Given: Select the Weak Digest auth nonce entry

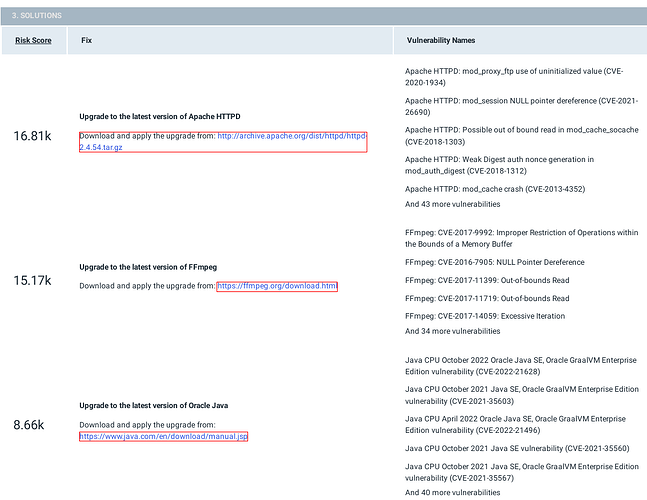Looking at the screenshot, I should [499, 165].
